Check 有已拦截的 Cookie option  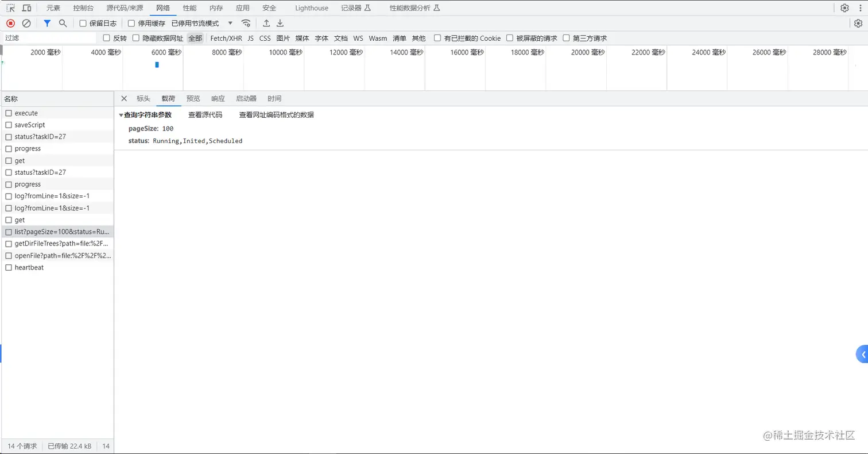(437, 38)
